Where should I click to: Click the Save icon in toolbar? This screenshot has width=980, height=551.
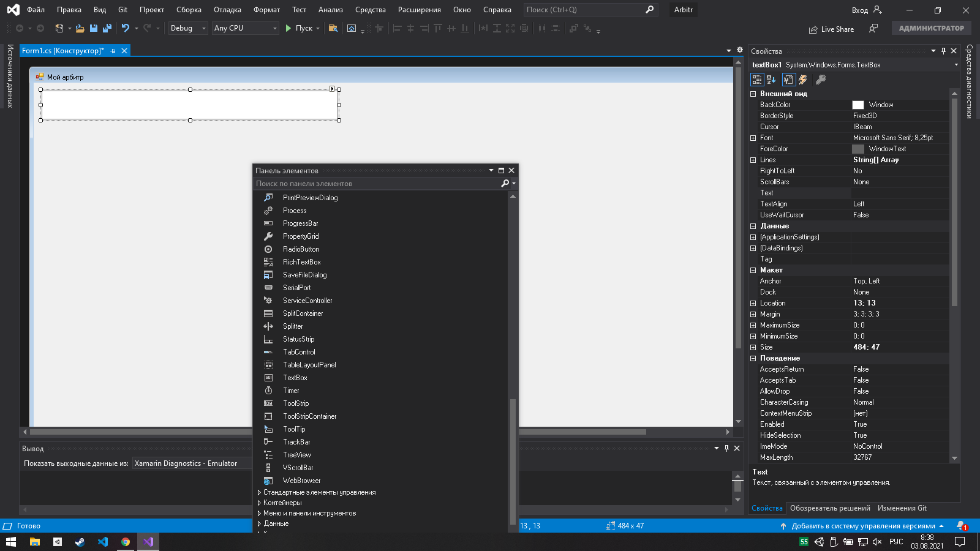(x=94, y=28)
